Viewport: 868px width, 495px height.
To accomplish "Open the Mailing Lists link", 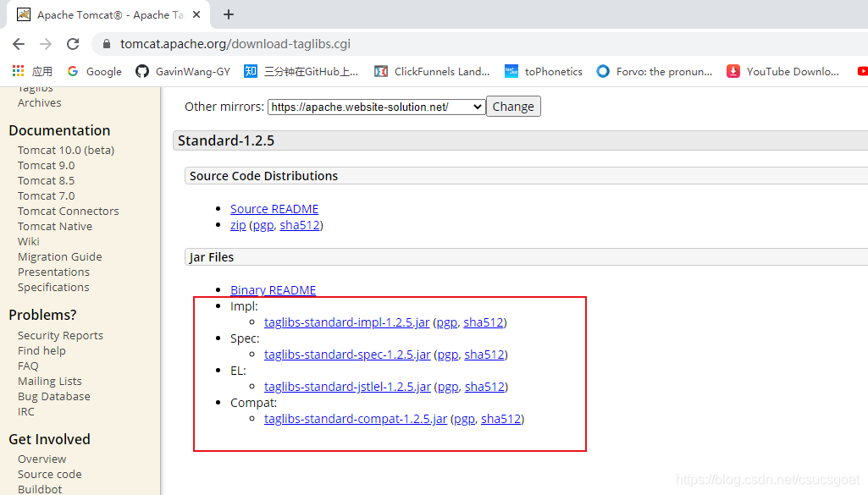I will 49,381.
